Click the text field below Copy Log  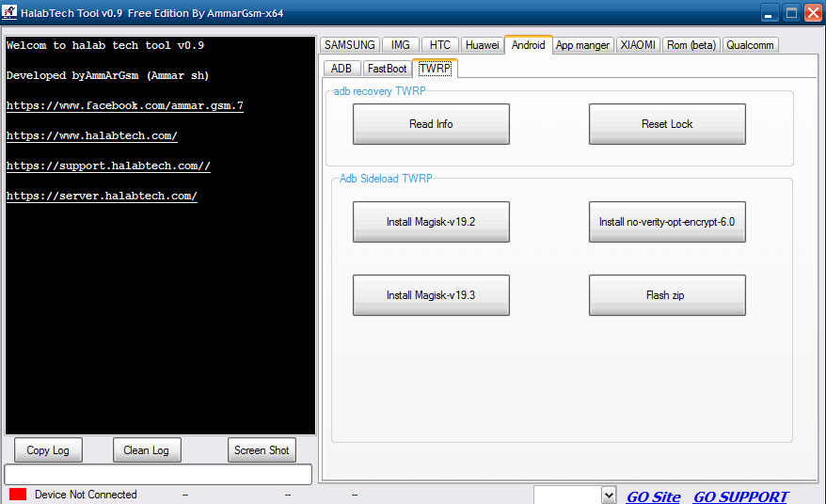click(x=158, y=474)
